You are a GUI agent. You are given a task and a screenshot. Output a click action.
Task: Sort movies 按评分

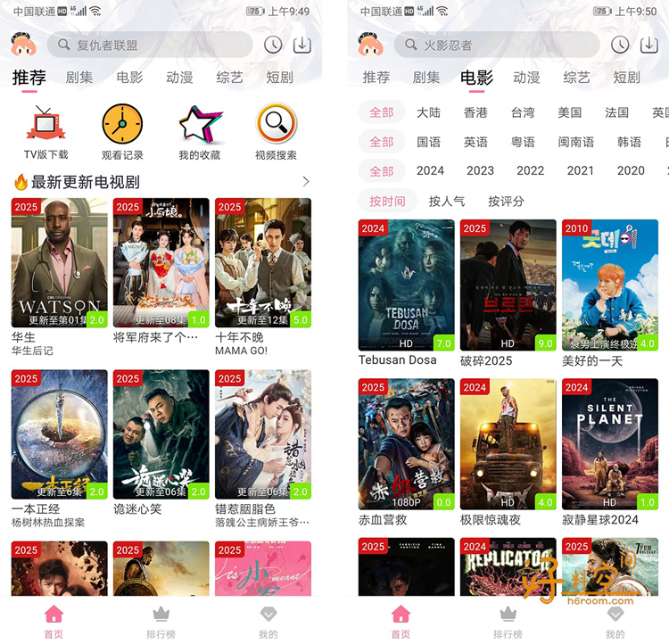506,201
